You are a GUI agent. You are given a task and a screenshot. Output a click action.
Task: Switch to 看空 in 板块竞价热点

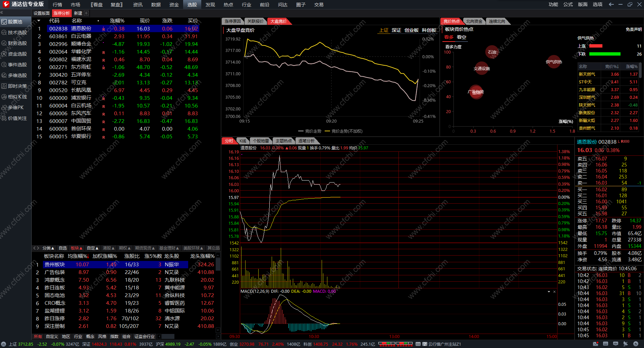462,37
